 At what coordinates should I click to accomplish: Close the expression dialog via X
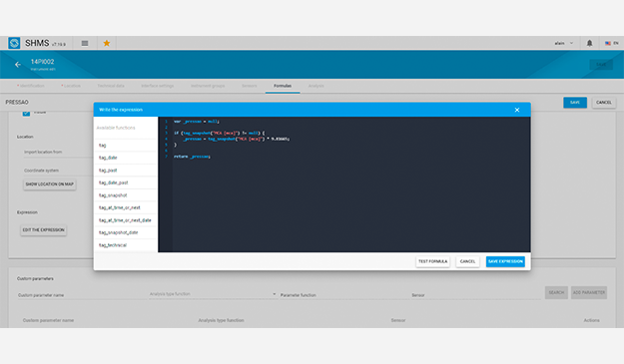(517, 110)
